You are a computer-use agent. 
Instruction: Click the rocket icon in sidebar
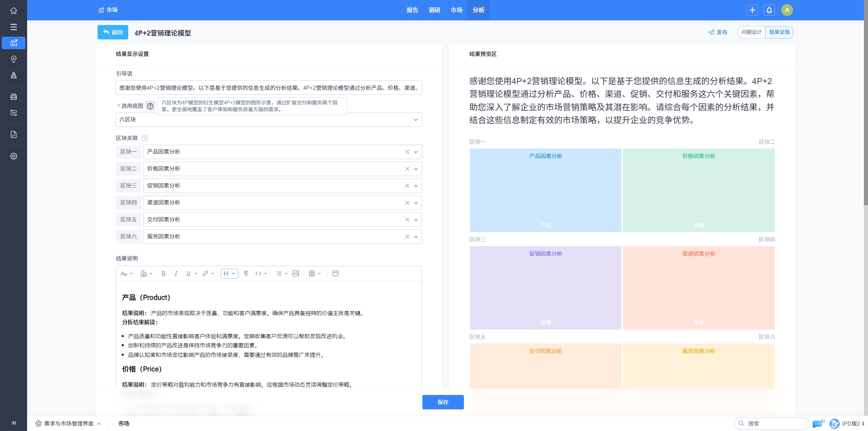click(x=14, y=75)
